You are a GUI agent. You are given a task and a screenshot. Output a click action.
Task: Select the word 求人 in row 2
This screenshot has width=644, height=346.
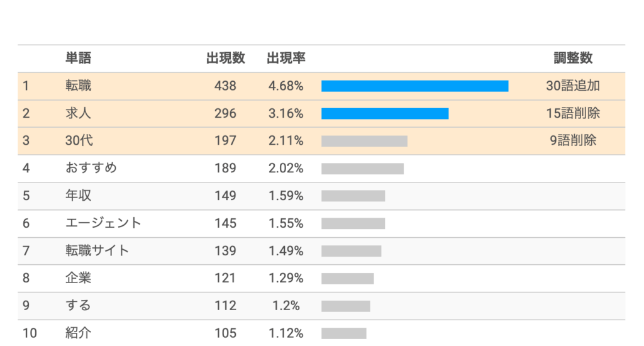78,113
